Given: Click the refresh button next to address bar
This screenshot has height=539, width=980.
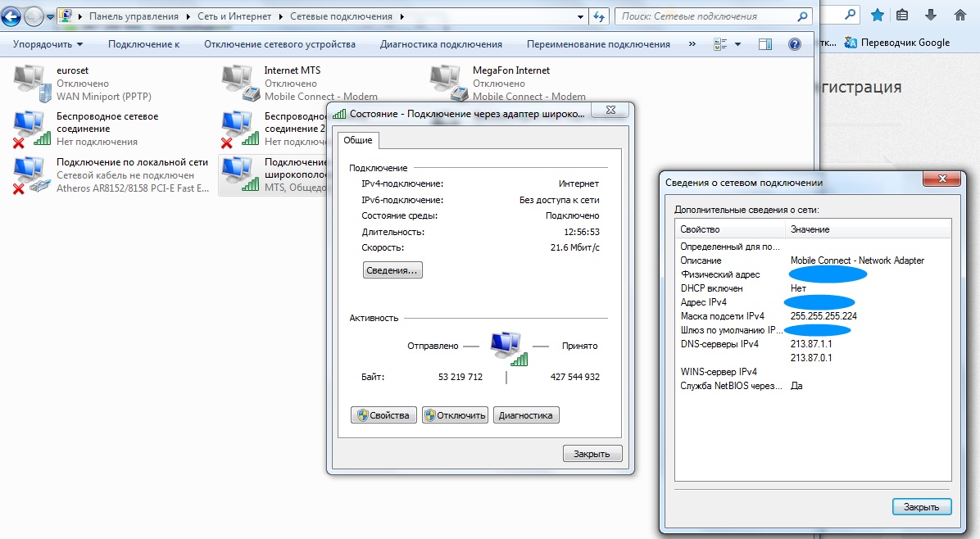Looking at the screenshot, I should coord(599,16).
